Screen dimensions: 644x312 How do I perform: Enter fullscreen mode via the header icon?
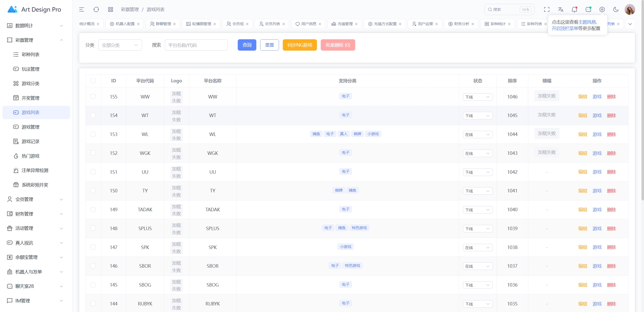point(547,10)
